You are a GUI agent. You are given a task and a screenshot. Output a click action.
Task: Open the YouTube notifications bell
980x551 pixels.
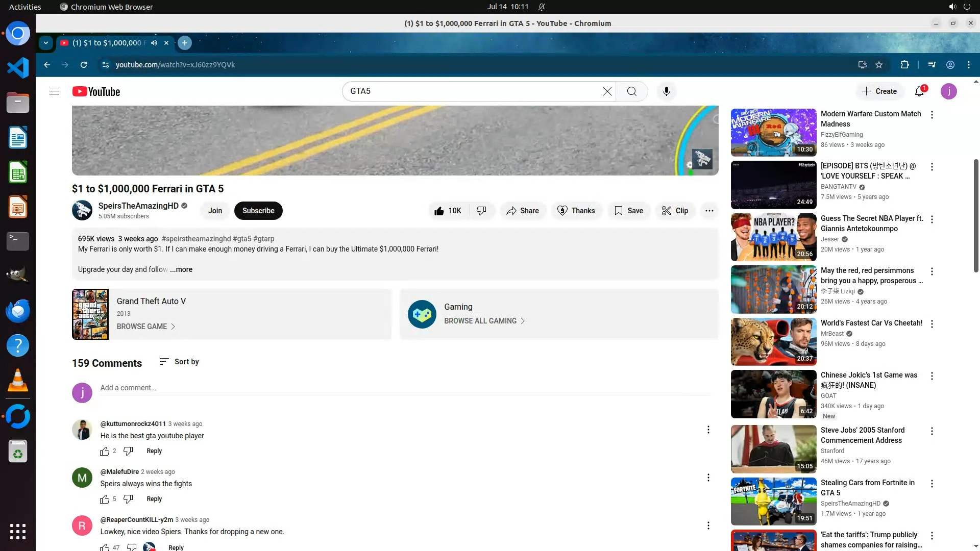click(x=919, y=91)
